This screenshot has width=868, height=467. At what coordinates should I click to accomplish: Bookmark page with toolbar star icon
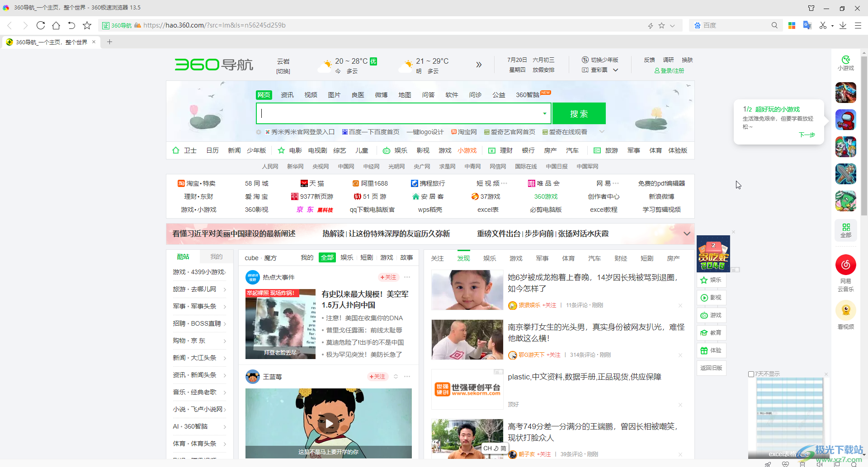tap(87, 25)
